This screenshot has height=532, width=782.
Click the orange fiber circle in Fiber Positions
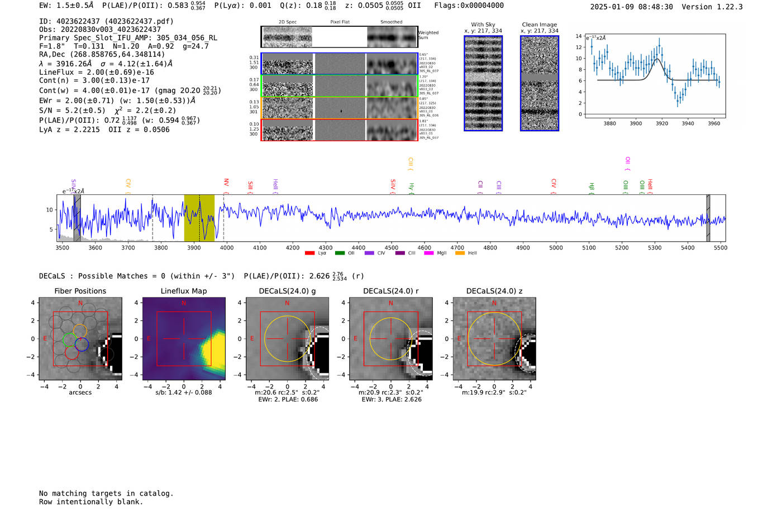pyautogui.click(x=80, y=330)
